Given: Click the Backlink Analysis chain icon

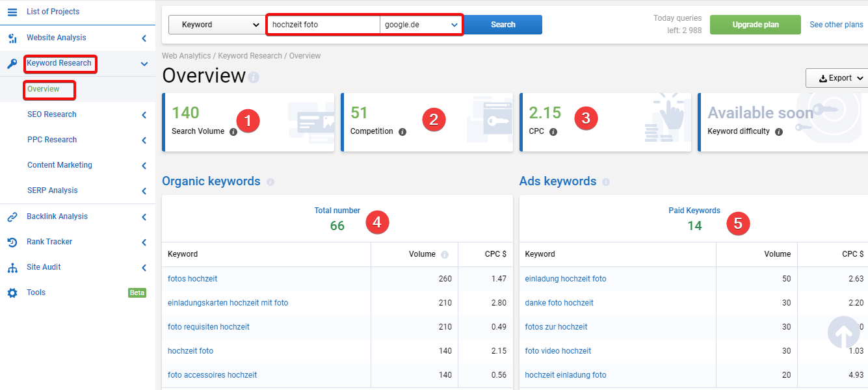Looking at the screenshot, I should pos(12,216).
